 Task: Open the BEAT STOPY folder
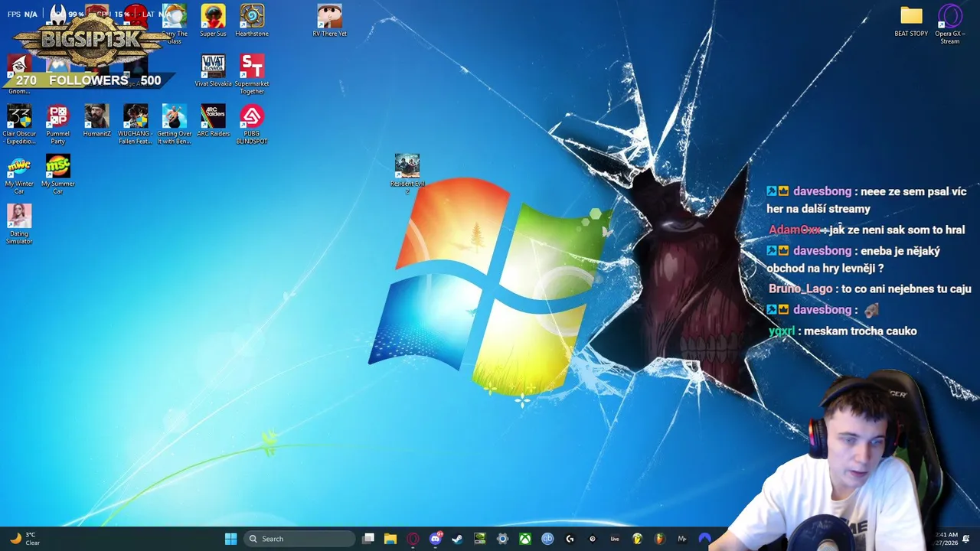911,21
